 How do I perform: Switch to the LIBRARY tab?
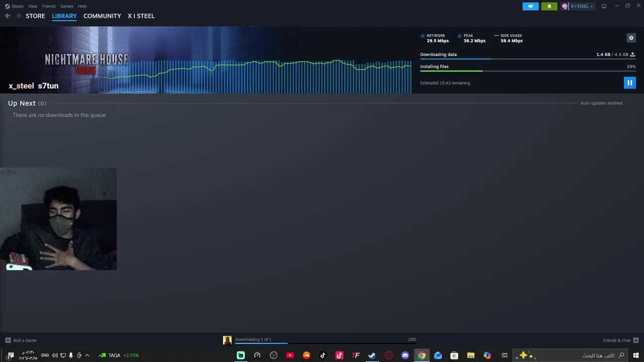point(64,16)
